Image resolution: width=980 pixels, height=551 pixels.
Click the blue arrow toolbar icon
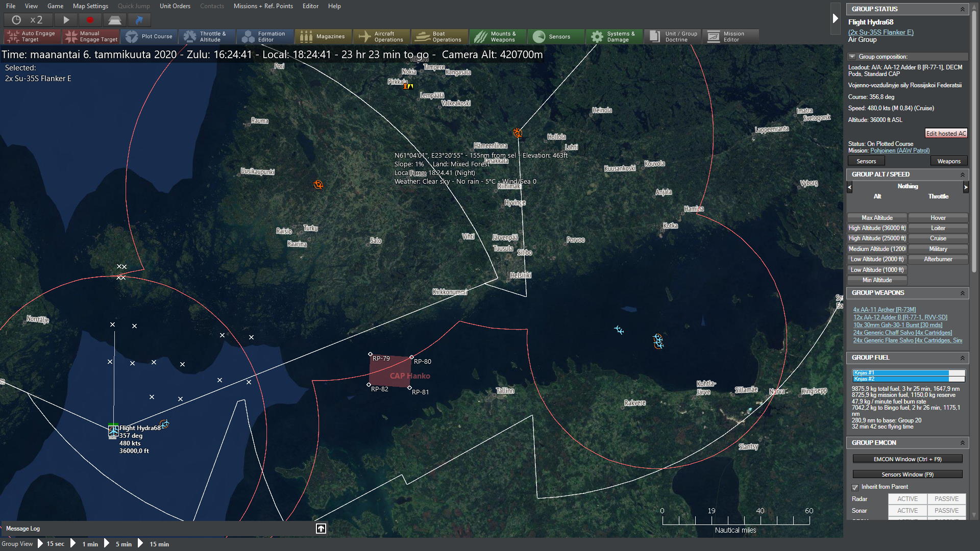(139, 20)
